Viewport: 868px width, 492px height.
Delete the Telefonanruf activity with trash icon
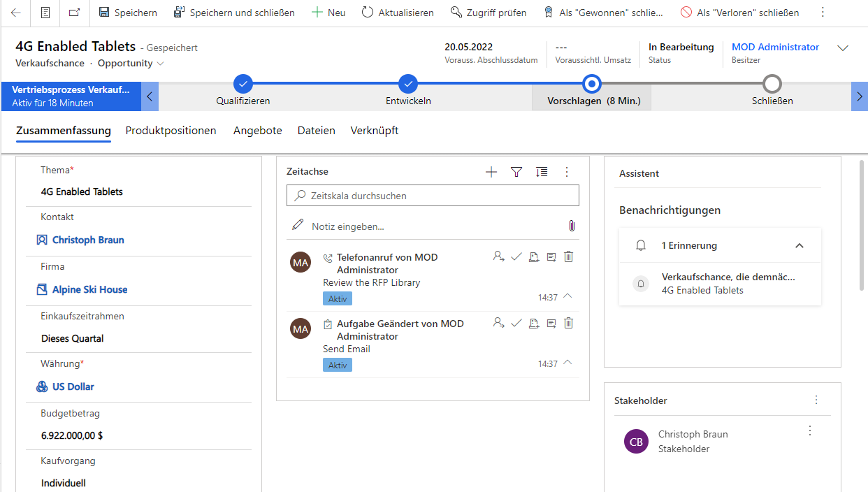(x=569, y=256)
